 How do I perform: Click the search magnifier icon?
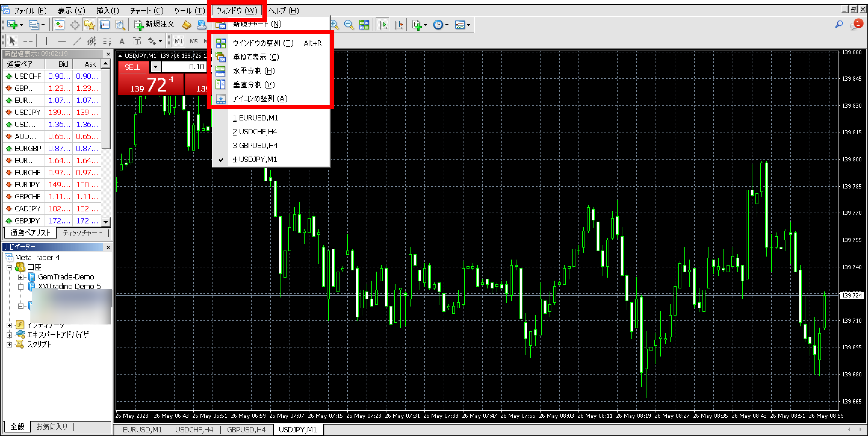839,24
